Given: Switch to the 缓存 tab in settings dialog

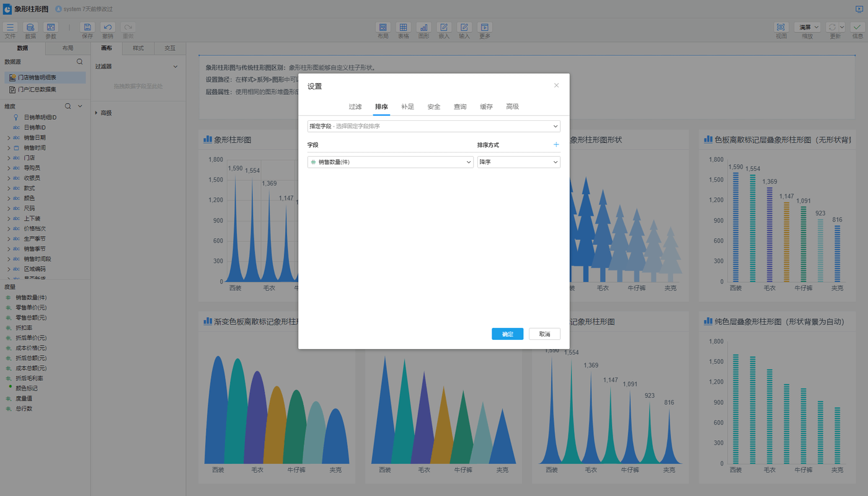Looking at the screenshot, I should pos(486,107).
